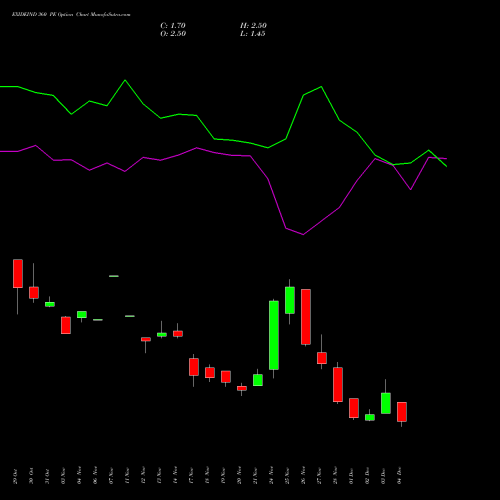
Task: Click the 25 Nov date label
Action: tap(287, 476)
